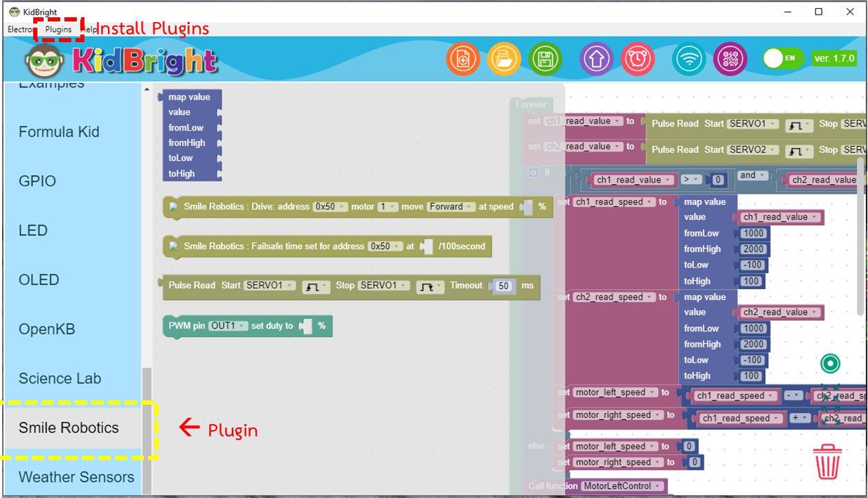Save the project with the green floppy icon

[545, 59]
